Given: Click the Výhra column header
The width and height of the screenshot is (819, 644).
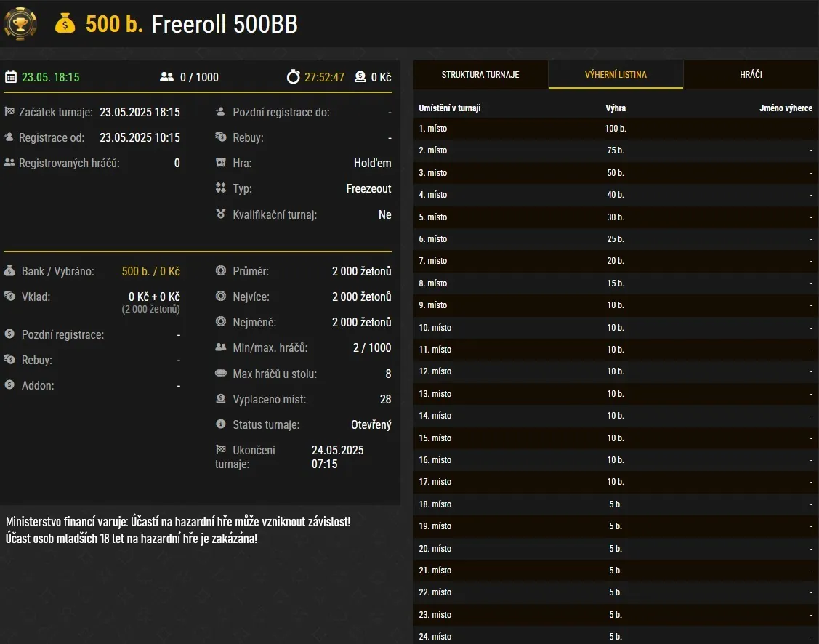Looking at the screenshot, I should 616,108.
